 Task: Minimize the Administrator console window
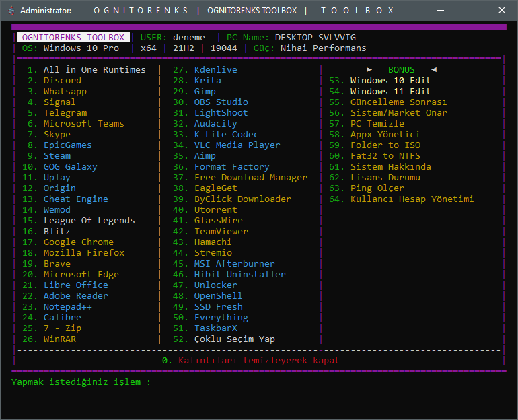441,10
